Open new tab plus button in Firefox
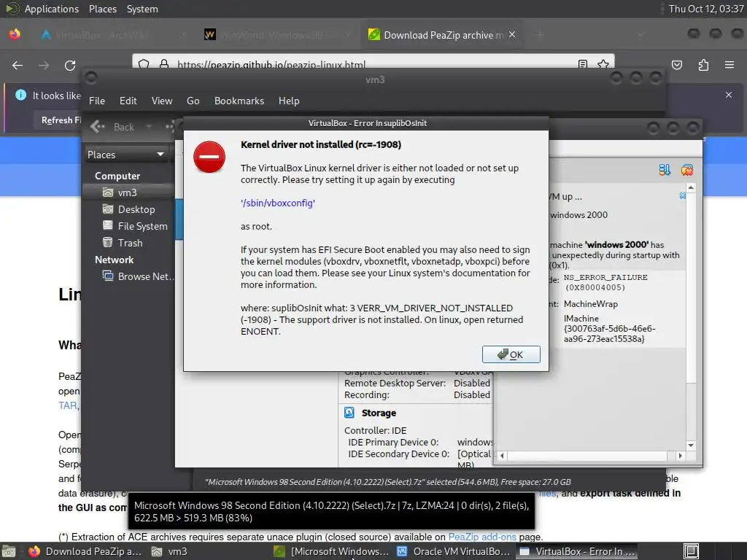Viewport: 747px width, 560px height. 540,35
